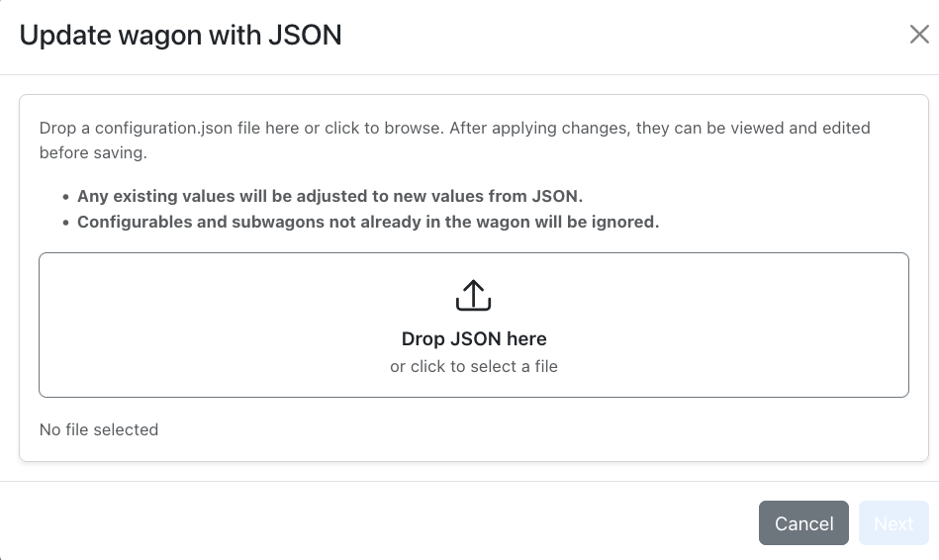
Task: Click the "Drop JSON here" label
Action: click(x=474, y=339)
